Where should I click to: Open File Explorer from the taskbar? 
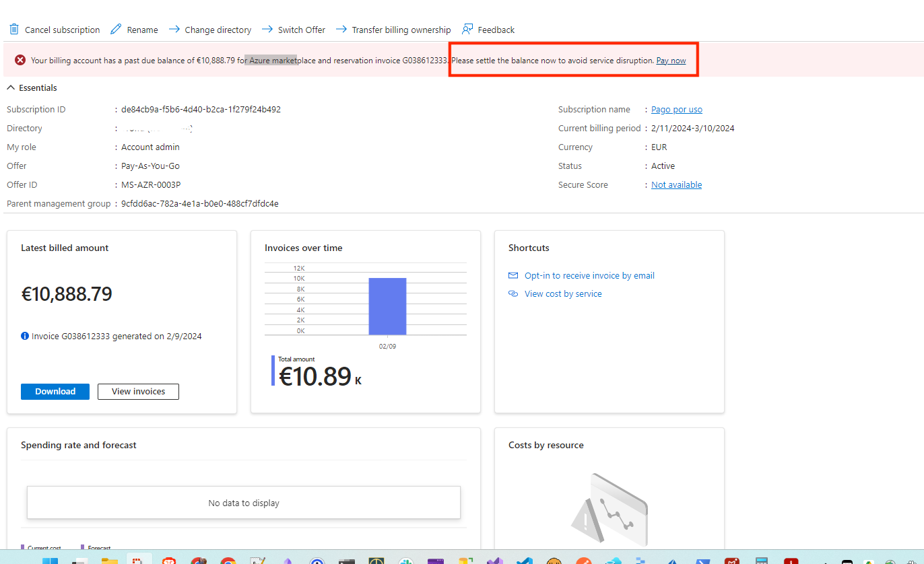[110, 560]
